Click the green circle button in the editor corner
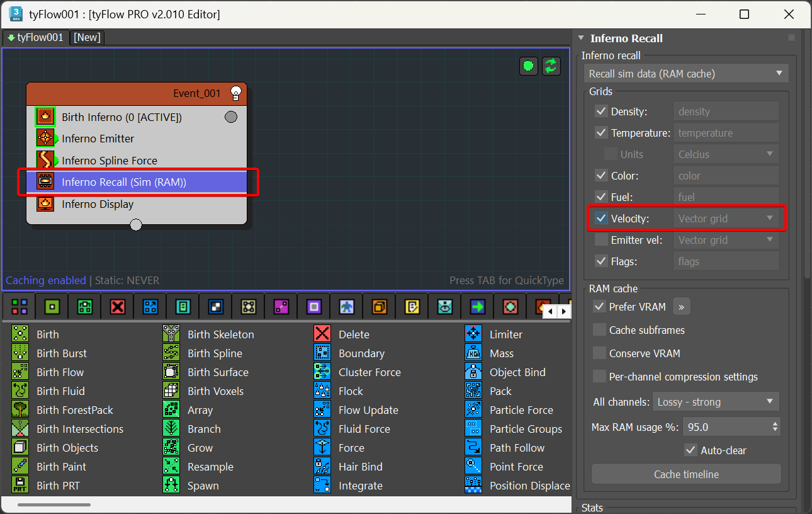812x514 pixels. coord(529,66)
